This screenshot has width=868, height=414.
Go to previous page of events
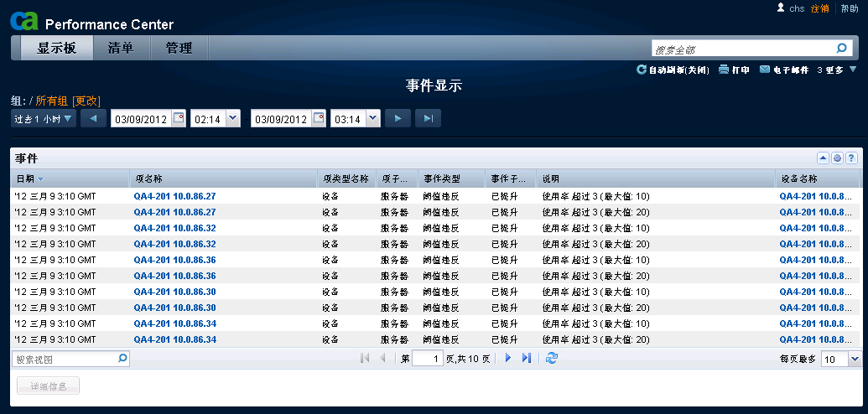pos(382,359)
